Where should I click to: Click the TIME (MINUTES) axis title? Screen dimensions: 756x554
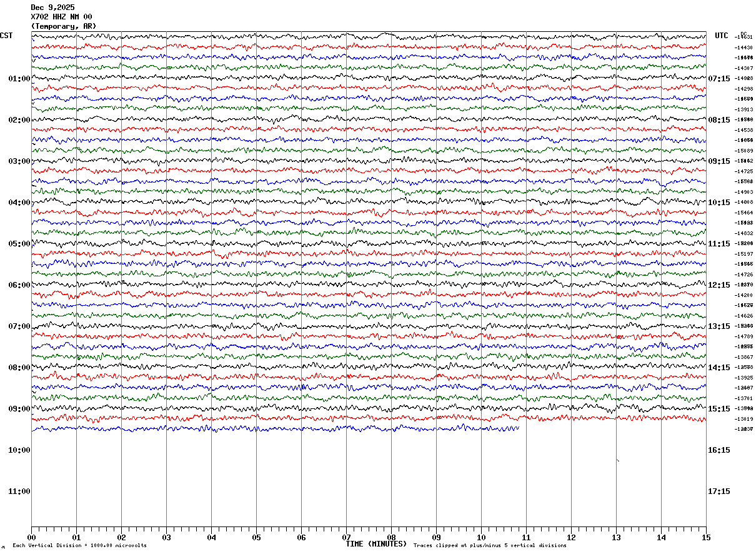click(x=376, y=544)
